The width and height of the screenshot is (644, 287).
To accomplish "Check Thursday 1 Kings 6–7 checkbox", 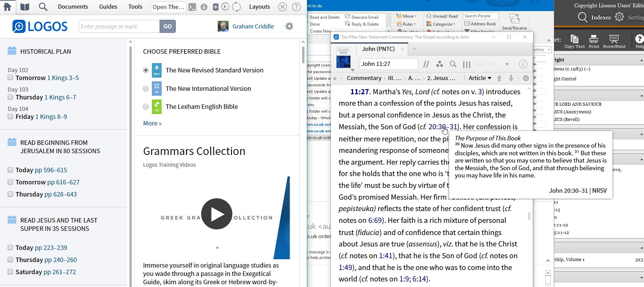I will click(10, 97).
